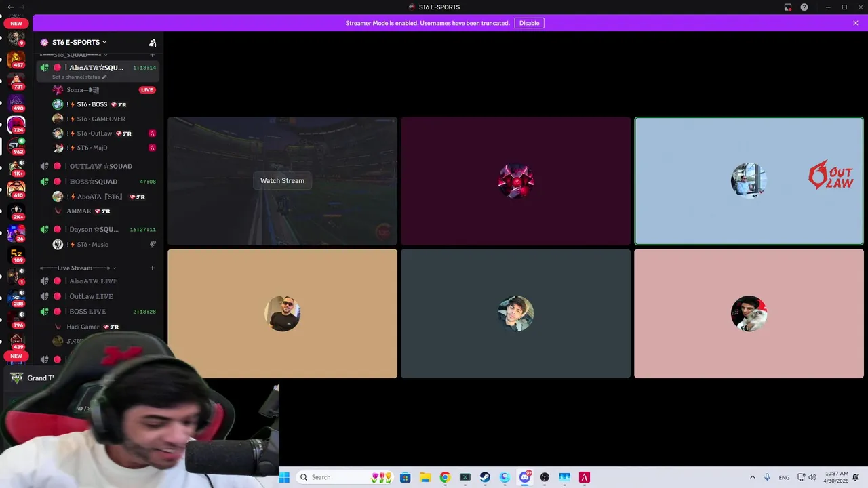Open Google Chrome from the taskbar
Image resolution: width=868 pixels, height=488 pixels.
click(x=445, y=477)
